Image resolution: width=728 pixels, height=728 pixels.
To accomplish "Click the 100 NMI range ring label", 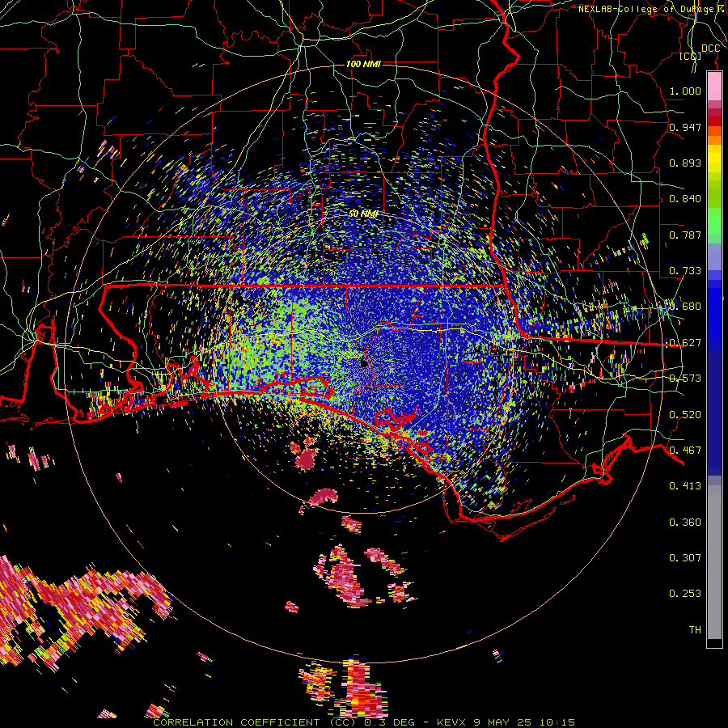I will [x=363, y=64].
